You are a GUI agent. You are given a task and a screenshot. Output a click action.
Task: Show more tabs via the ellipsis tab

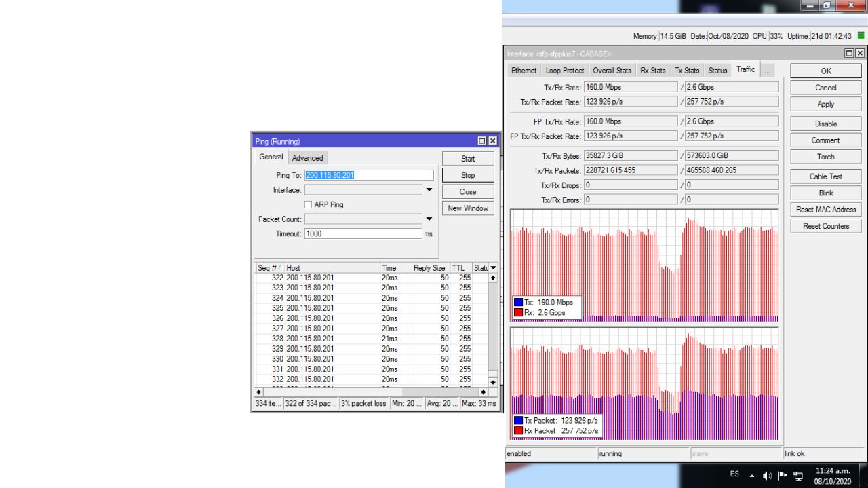click(x=767, y=71)
